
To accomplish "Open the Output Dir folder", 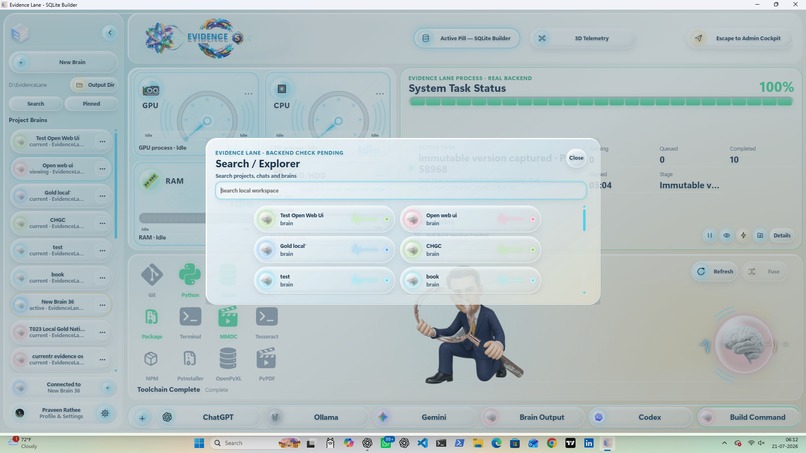I will (x=94, y=85).
